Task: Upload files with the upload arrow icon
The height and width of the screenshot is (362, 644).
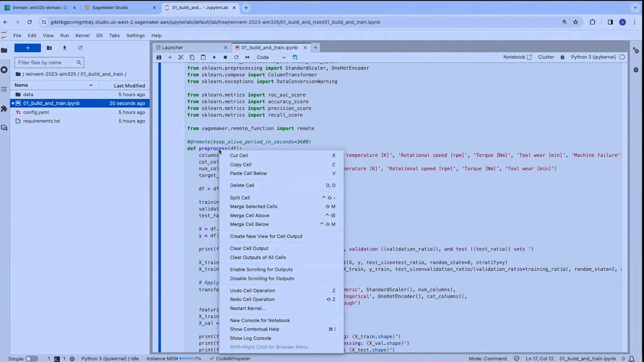Action: 64,48
